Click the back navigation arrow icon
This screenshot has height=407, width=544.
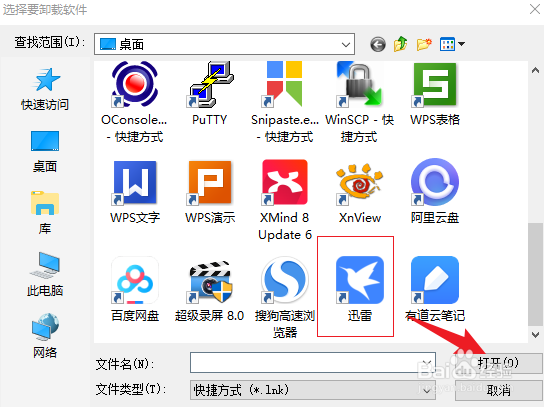point(378,44)
